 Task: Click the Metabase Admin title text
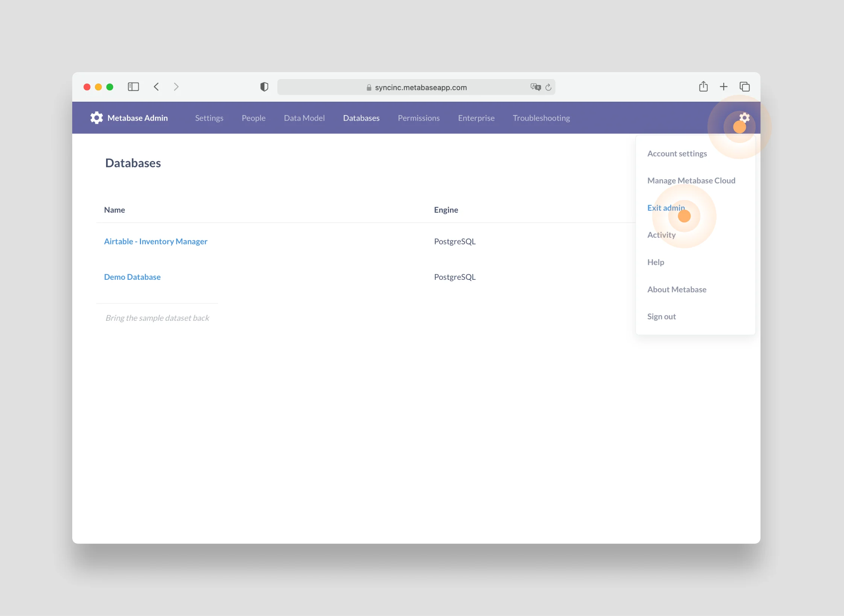pyautogui.click(x=138, y=118)
